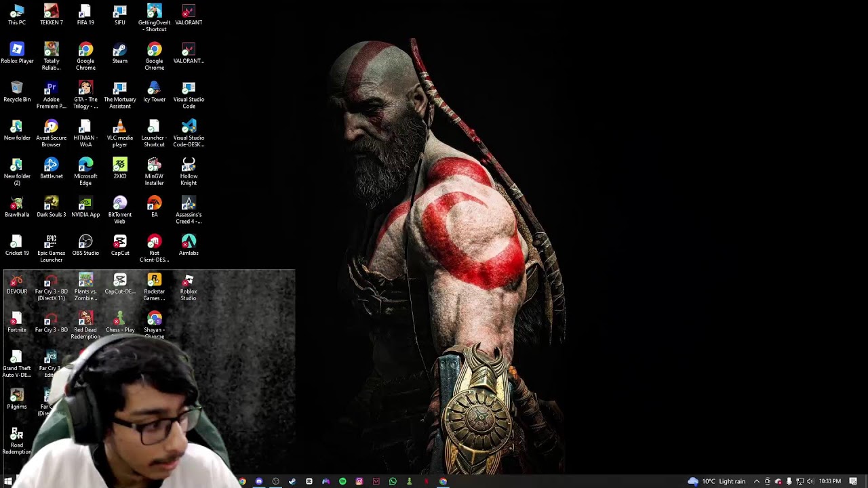Open Steam from the taskbar
The width and height of the screenshot is (868, 488).
[292, 481]
